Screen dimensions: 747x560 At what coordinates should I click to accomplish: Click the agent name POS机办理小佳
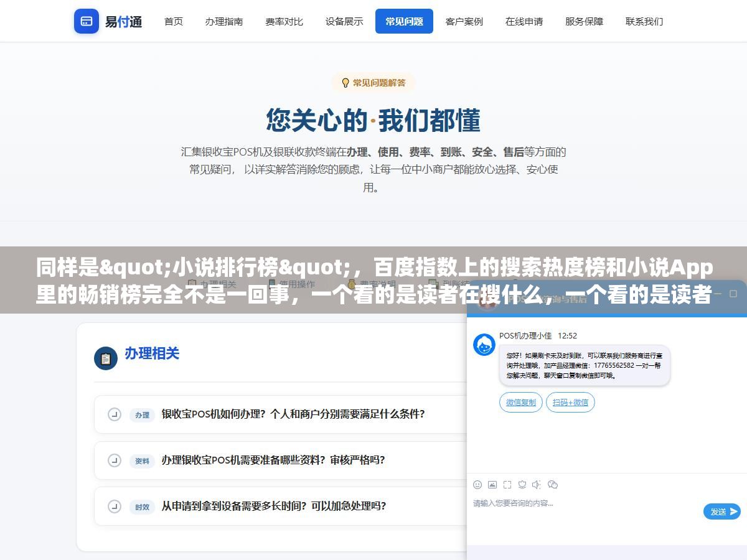coord(525,336)
